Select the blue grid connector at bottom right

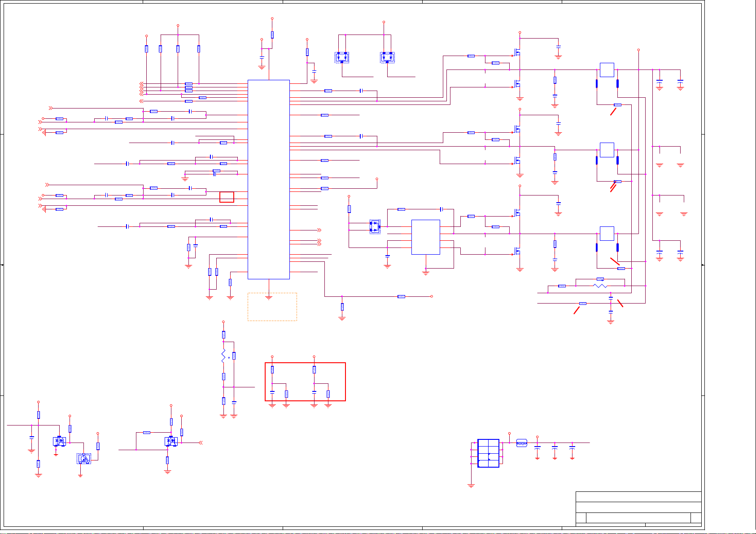coord(489,453)
